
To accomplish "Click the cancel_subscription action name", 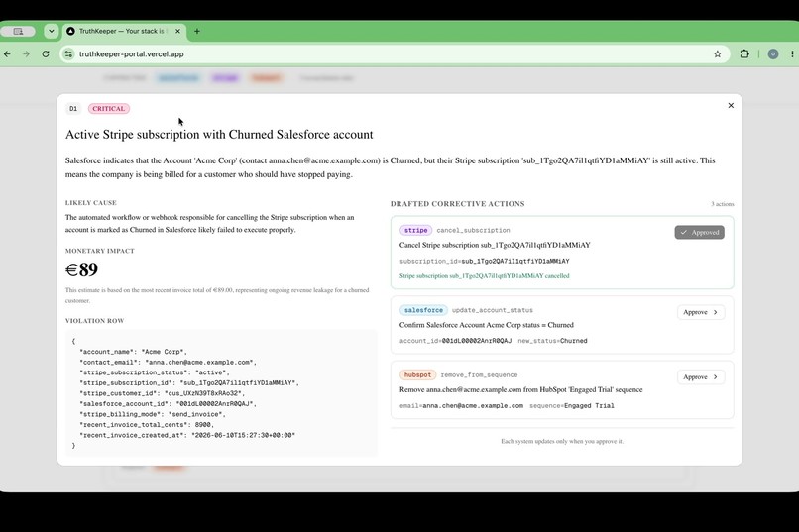I will coord(473,230).
